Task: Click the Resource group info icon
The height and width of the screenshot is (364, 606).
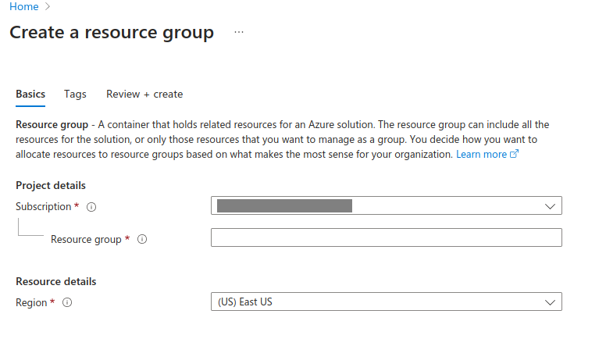Action: point(142,239)
